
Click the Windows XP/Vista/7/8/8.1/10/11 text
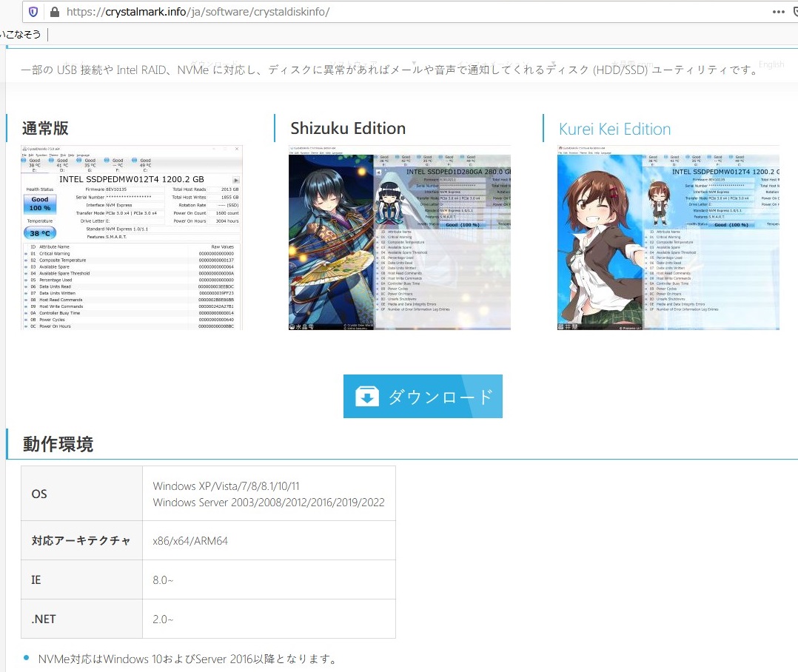click(226, 485)
